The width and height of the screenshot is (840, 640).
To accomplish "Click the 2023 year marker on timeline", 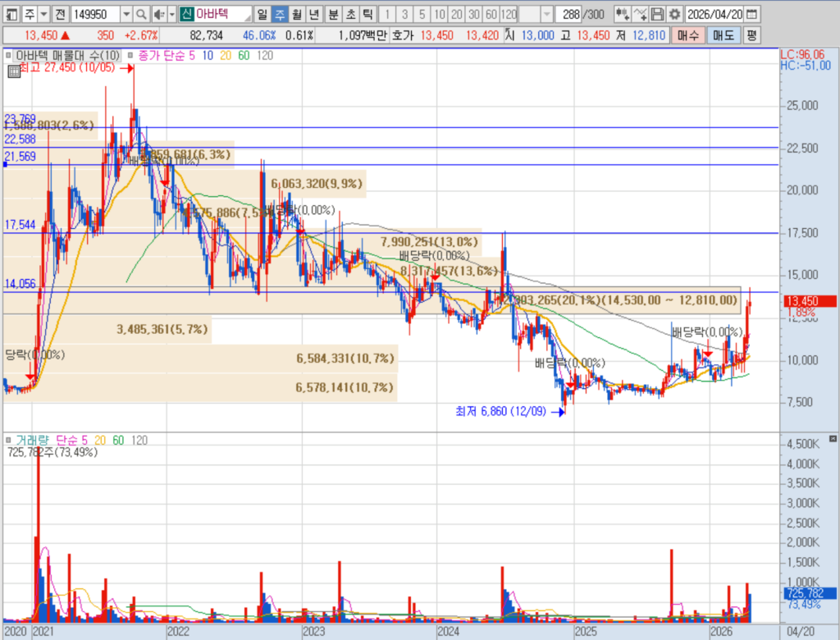I will pos(313,632).
